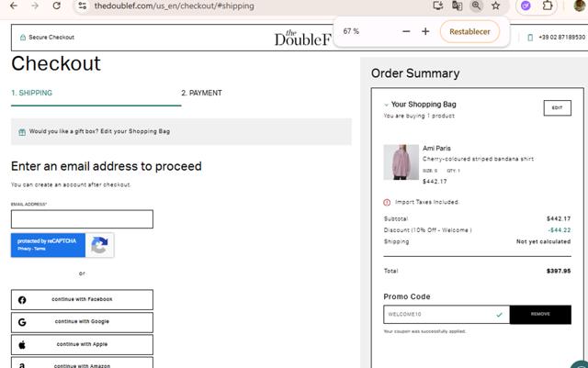Viewport: 588px width, 368px height.
Task: Click Edit your Shopping Bag gift box link
Action: (x=135, y=131)
